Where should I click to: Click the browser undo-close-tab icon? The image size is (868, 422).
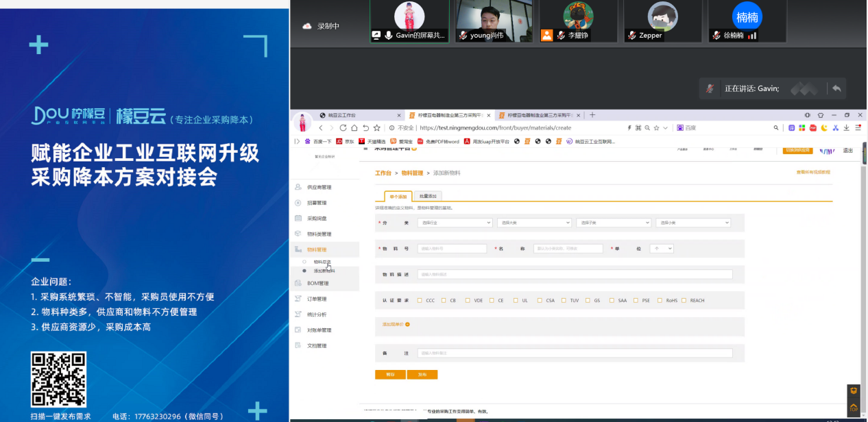pyautogui.click(x=365, y=127)
